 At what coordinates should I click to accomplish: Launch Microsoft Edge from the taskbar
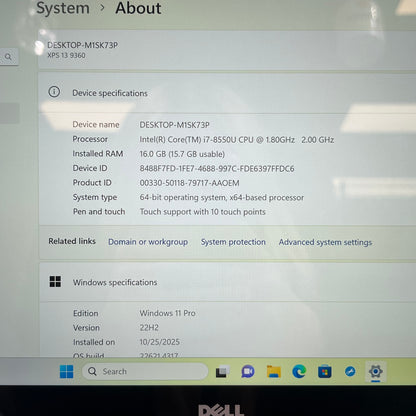pos(299,371)
